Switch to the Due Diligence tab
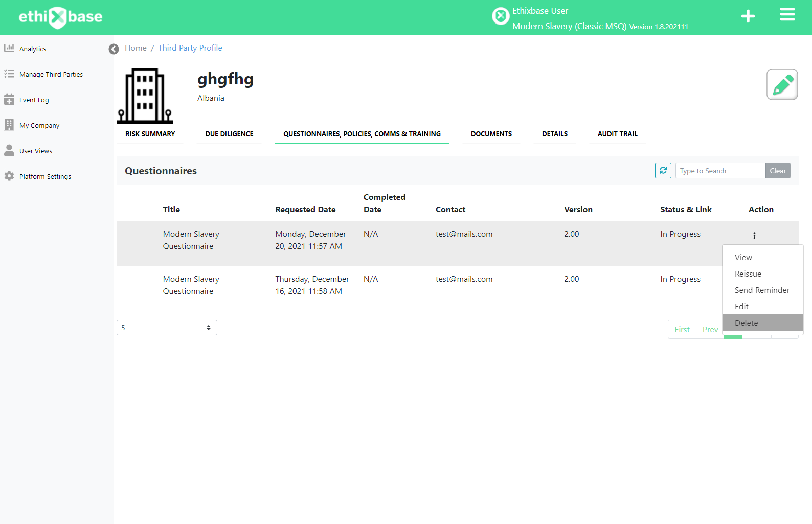This screenshot has height=524, width=812. pos(229,134)
